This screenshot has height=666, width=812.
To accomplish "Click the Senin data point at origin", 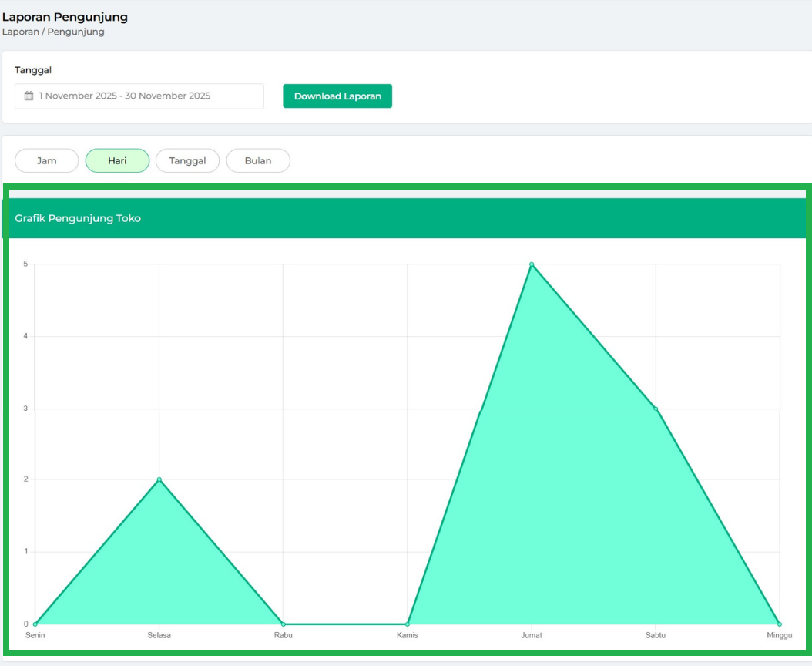I will click(35, 624).
